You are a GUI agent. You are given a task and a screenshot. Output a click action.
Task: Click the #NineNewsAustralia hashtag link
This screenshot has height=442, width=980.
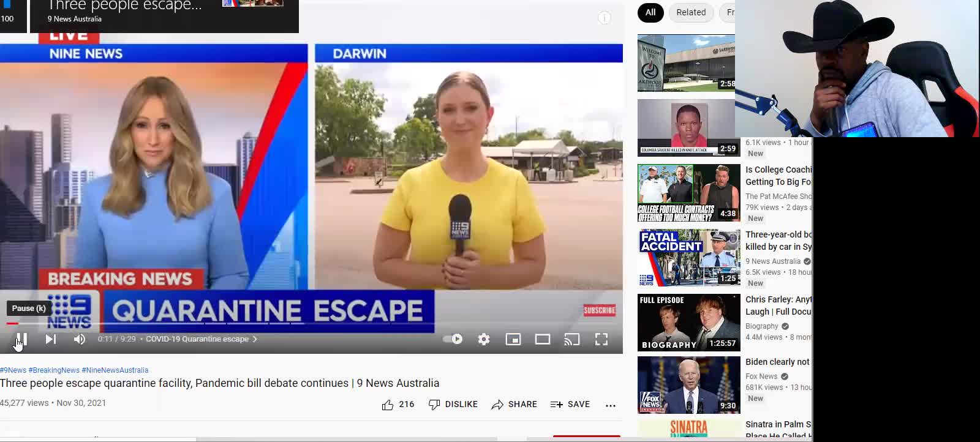click(115, 370)
